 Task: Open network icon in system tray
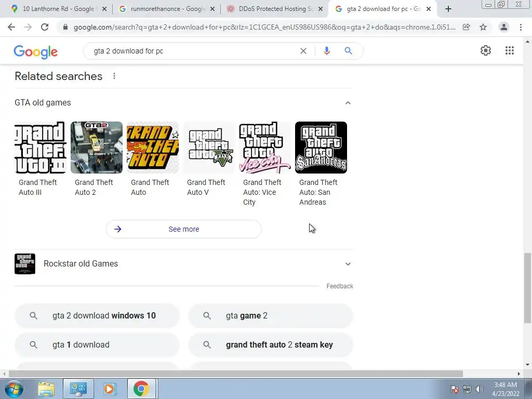coord(467,389)
